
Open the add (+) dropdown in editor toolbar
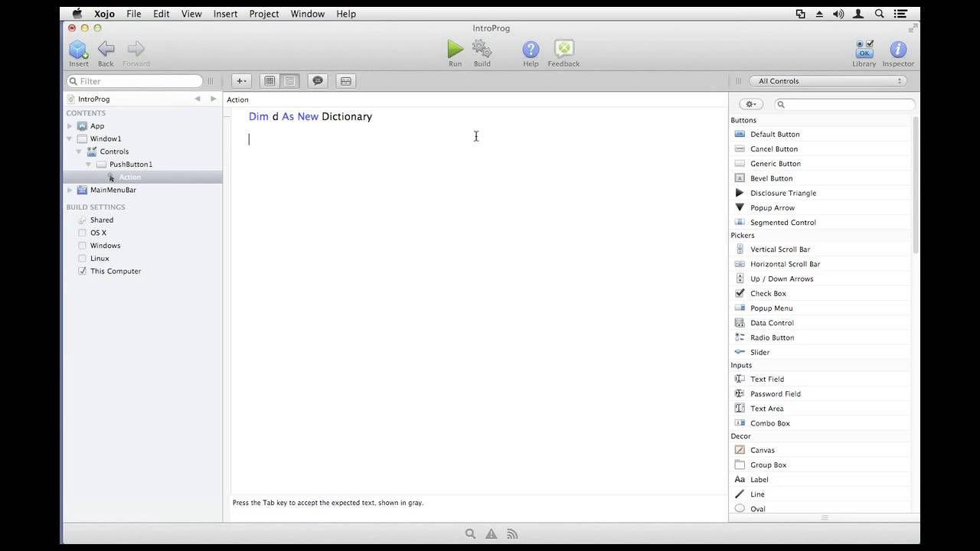(241, 81)
